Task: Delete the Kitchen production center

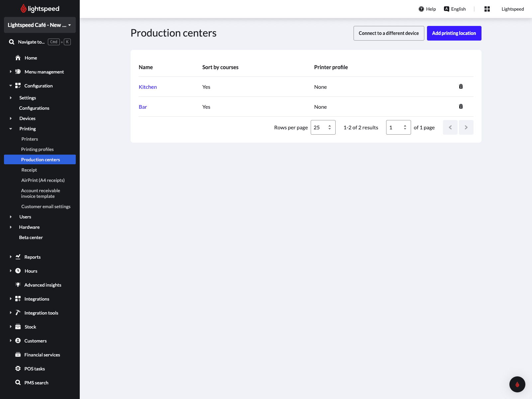Action: (461, 86)
